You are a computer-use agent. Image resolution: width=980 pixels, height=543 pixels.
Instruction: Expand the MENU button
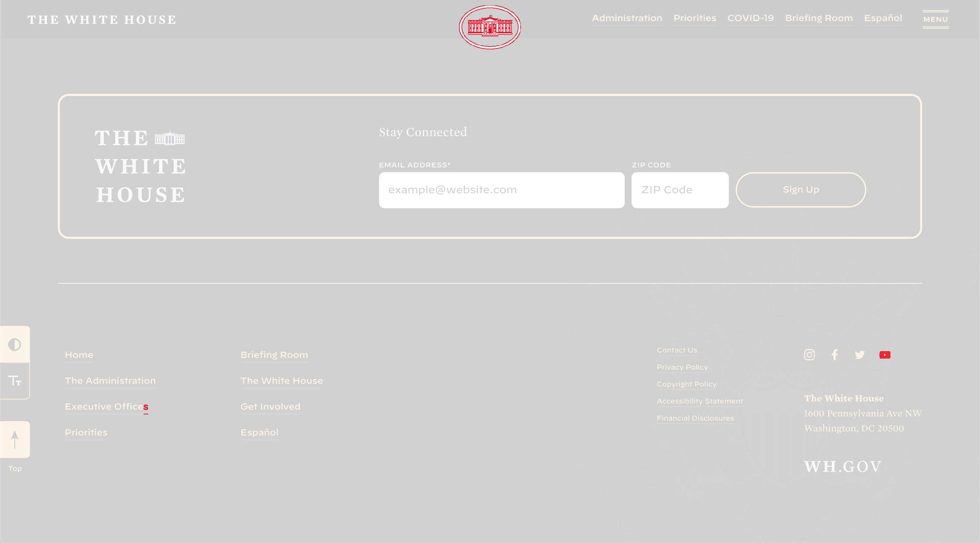pyautogui.click(x=935, y=19)
